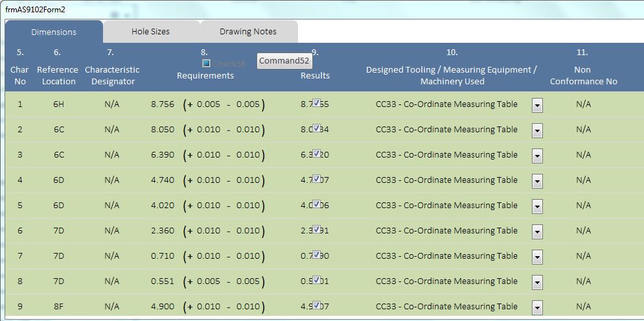Click the 0.551 requirement value in row 8

point(162,281)
